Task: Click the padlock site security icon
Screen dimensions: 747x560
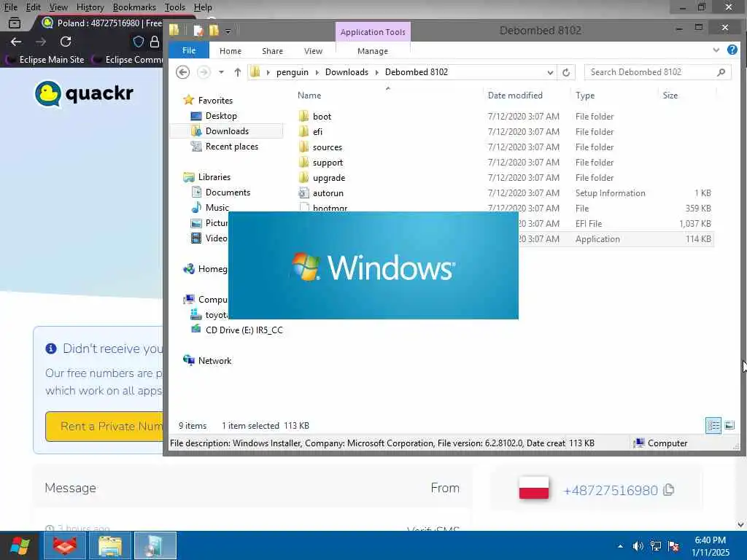Action: point(155,42)
